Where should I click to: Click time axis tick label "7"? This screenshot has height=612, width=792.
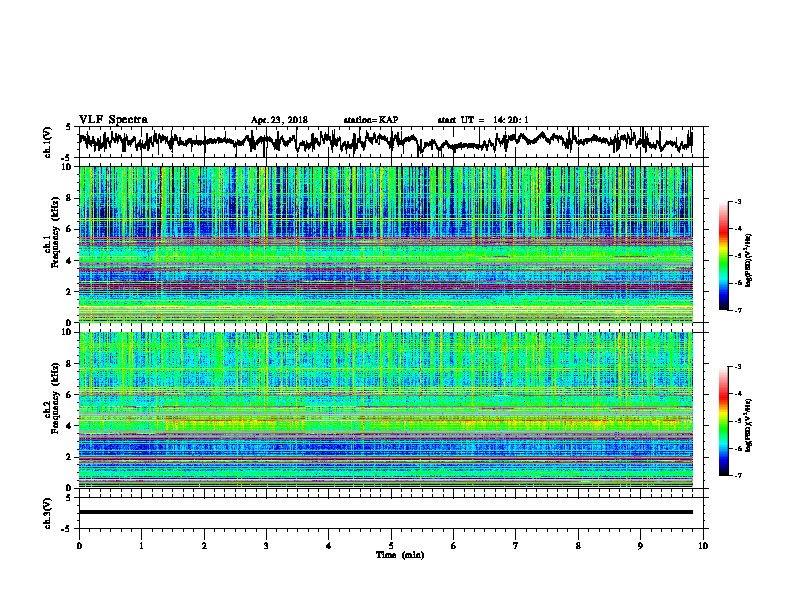tap(516, 546)
